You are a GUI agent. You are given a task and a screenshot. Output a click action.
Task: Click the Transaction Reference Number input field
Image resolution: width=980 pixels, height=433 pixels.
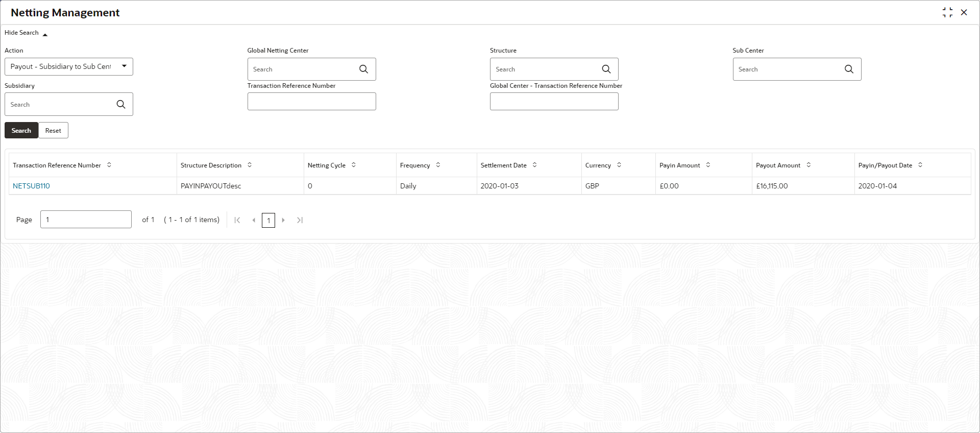click(312, 101)
